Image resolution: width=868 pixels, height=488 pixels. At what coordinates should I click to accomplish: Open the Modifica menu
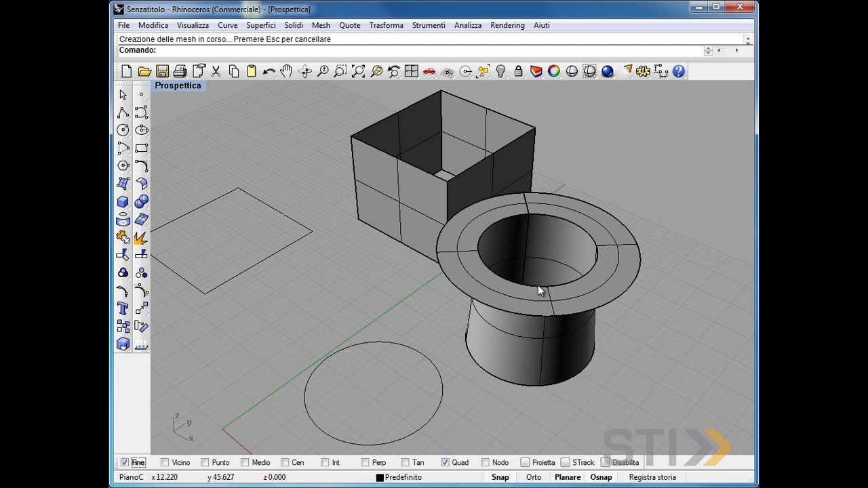153,25
